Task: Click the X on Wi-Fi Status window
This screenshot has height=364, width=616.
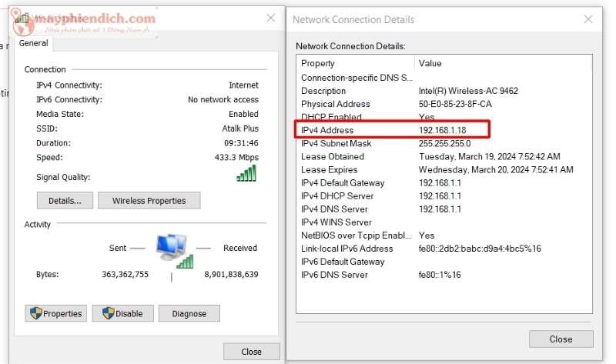Action: [271, 18]
